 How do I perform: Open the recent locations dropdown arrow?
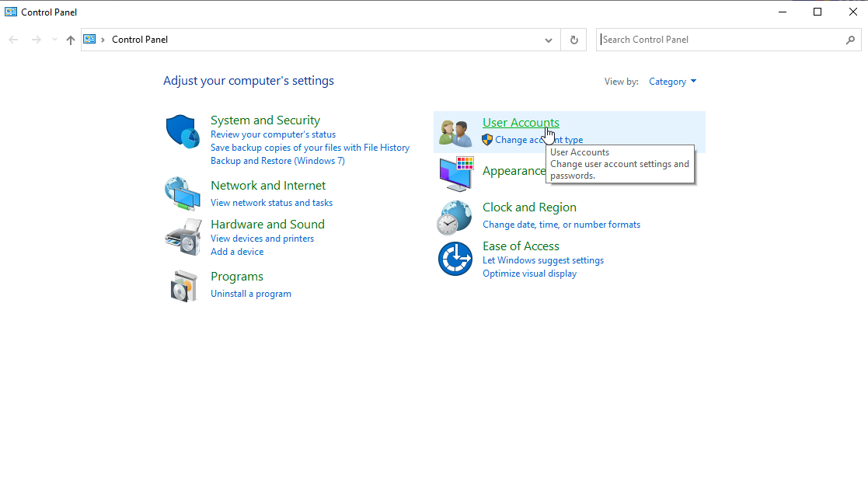54,40
